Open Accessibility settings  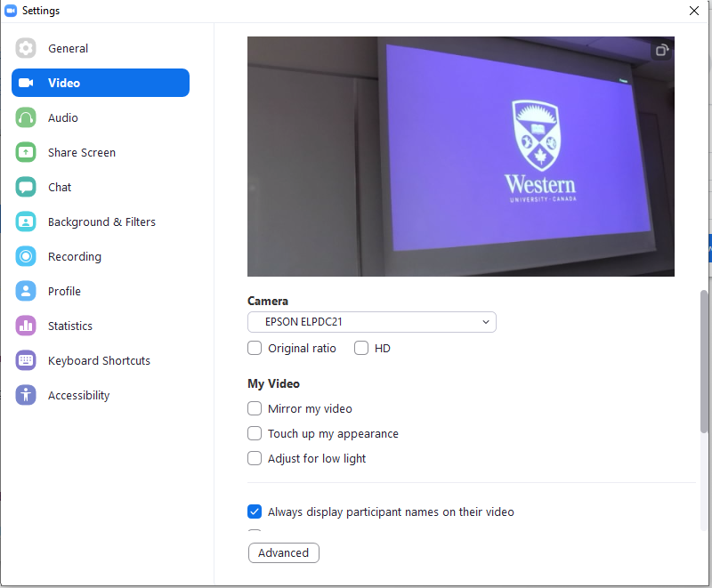[x=101, y=395]
